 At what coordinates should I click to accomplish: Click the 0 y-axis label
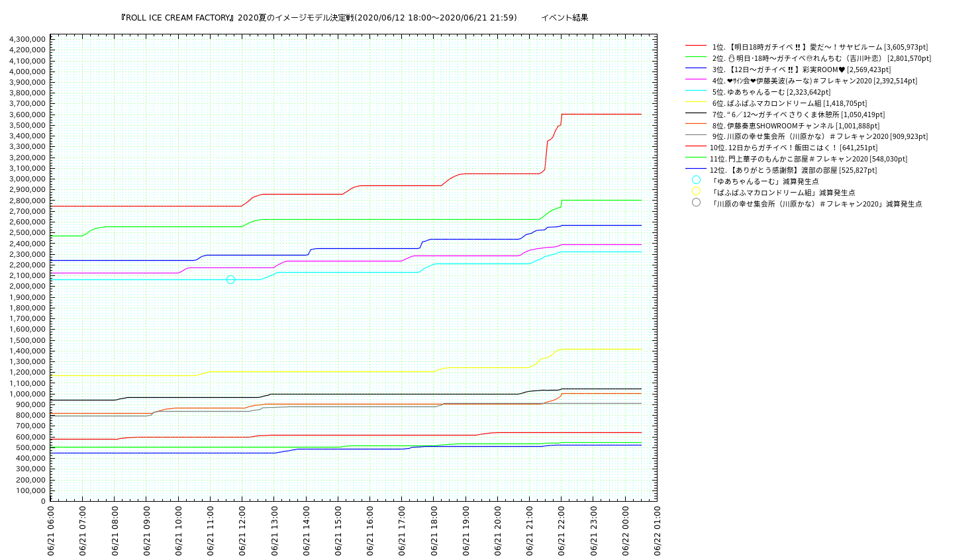(43, 501)
